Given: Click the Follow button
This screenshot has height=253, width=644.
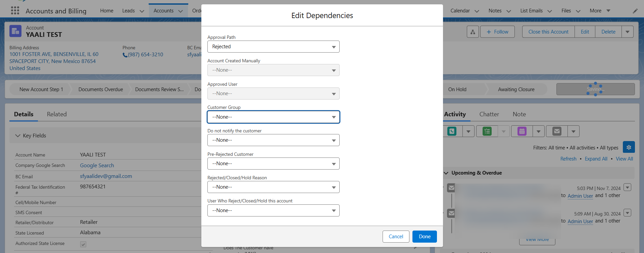Looking at the screenshot, I should (x=497, y=32).
